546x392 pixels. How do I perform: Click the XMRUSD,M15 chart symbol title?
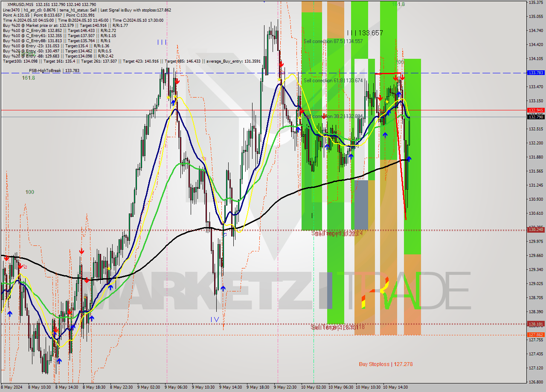pos(21,4)
